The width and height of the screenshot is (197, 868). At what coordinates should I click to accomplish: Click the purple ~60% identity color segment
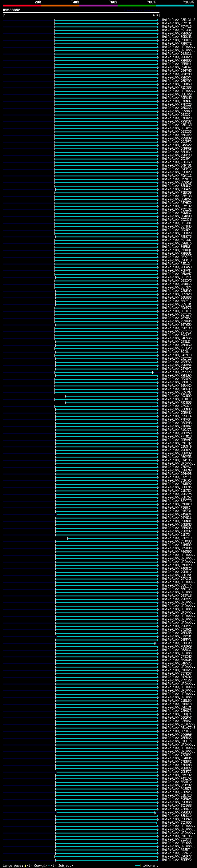click(x=99, y=6)
